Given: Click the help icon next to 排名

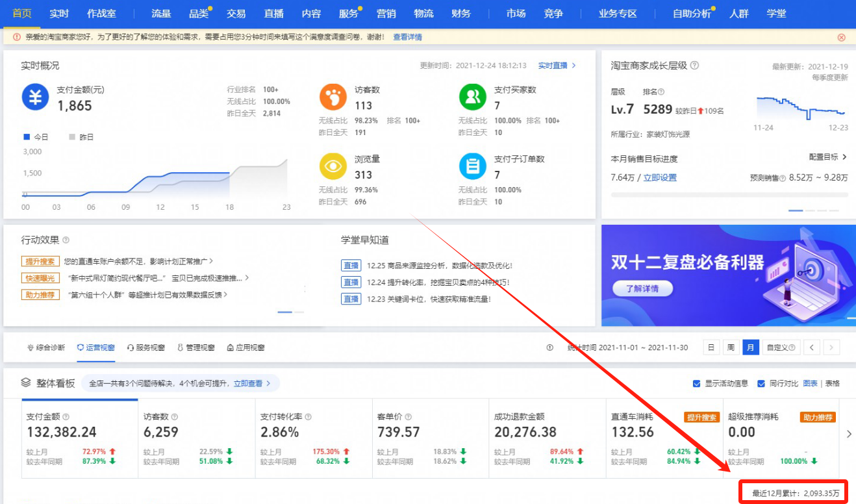Looking at the screenshot, I should point(661,92).
